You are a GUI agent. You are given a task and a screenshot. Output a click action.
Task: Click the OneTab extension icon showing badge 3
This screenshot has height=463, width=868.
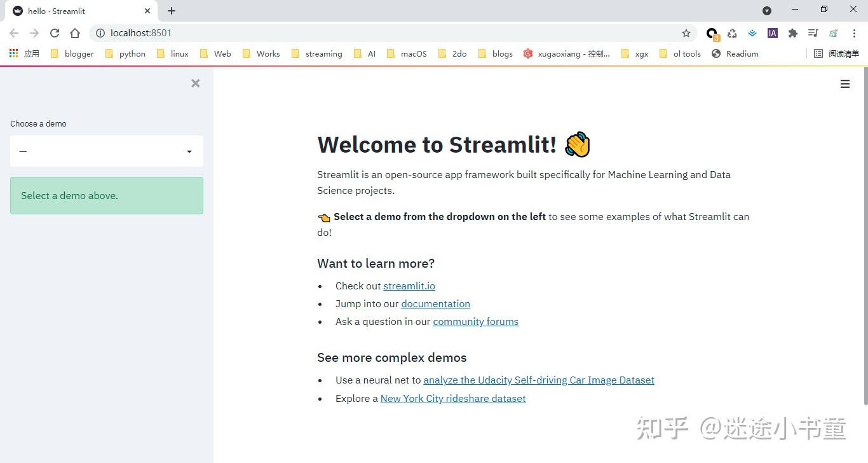(x=711, y=33)
